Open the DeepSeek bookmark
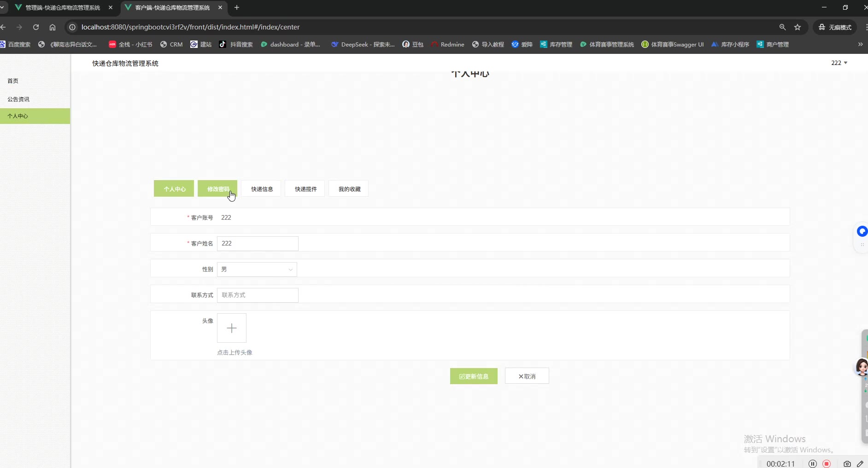The height and width of the screenshot is (468, 868). point(363,45)
